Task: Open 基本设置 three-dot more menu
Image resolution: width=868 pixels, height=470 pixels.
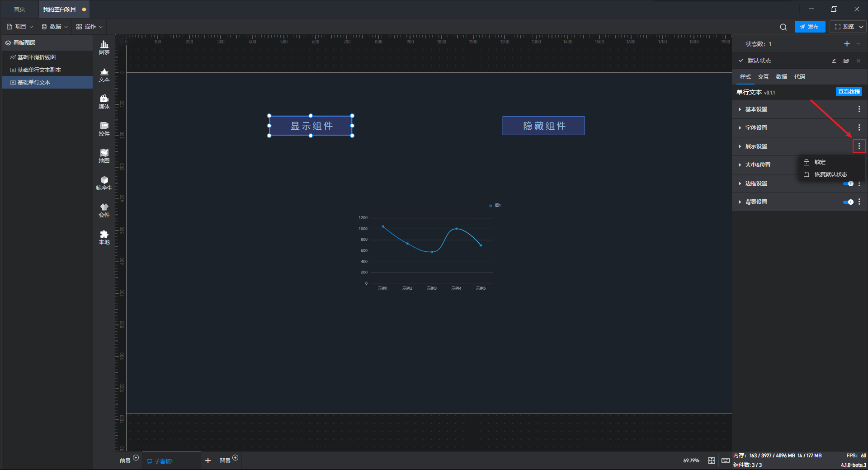Action: pos(859,109)
